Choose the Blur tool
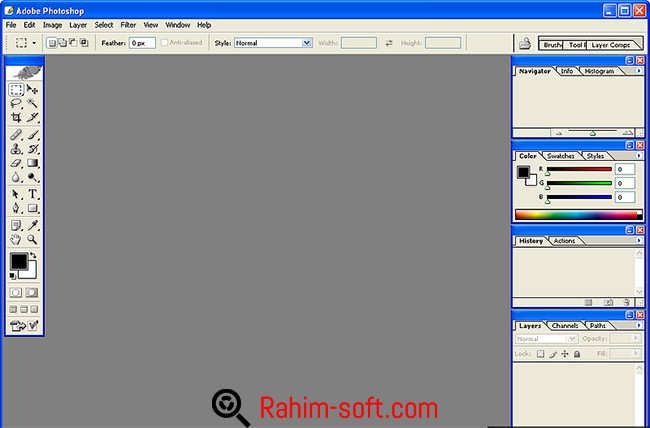The width and height of the screenshot is (650, 428). tap(16, 177)
